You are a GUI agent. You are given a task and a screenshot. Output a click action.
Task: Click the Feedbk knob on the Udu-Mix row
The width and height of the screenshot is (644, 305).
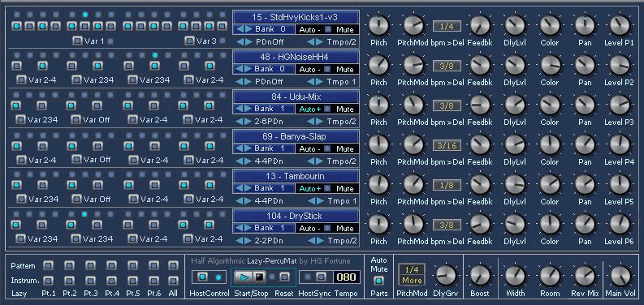tap(480, 105)
